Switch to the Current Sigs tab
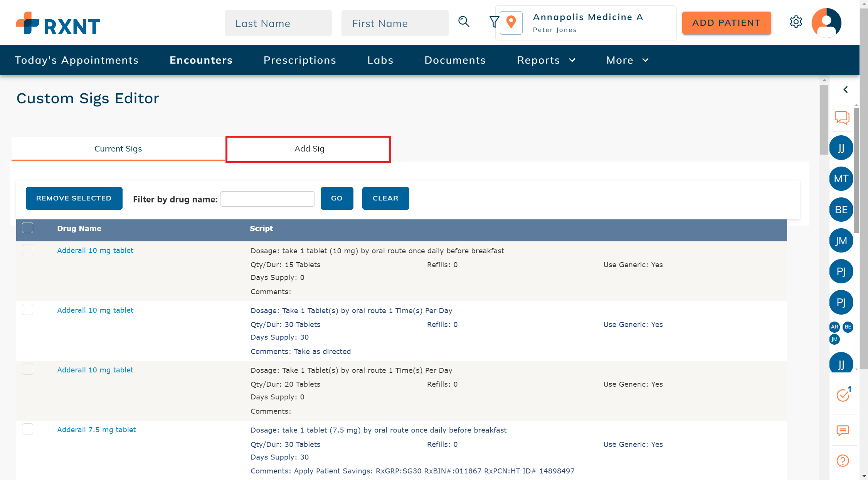Viewport: 868px width, 480px height. pyautogui.click(x=118, y=149)
